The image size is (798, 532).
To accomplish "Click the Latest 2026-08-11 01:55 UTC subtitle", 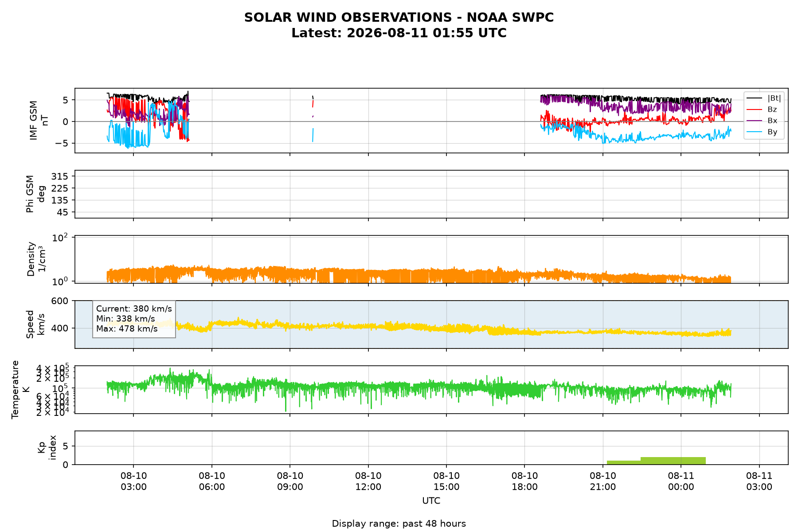I will [399, 33].
